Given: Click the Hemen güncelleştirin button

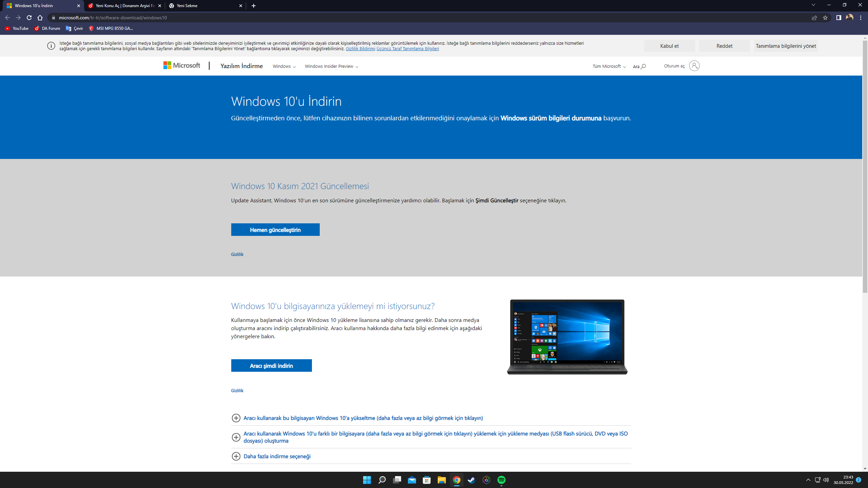Looking at the screenshot, I should [275, 230].
